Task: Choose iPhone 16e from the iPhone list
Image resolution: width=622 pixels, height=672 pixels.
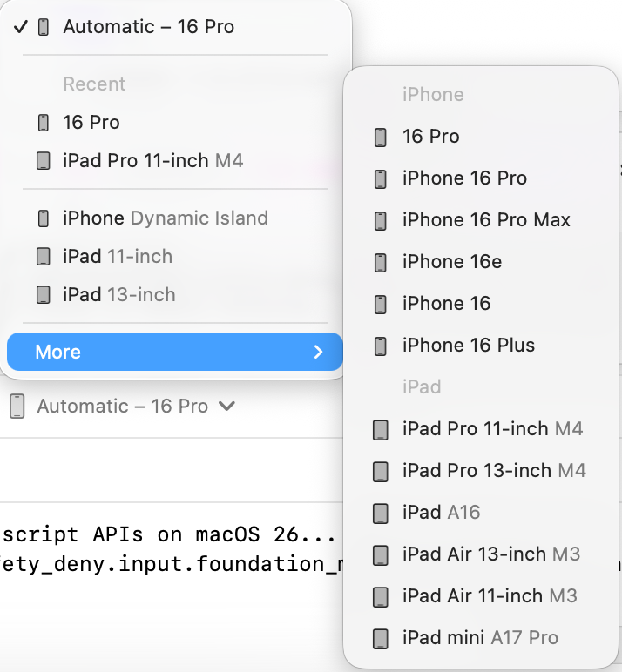Action: coord(451,262)
